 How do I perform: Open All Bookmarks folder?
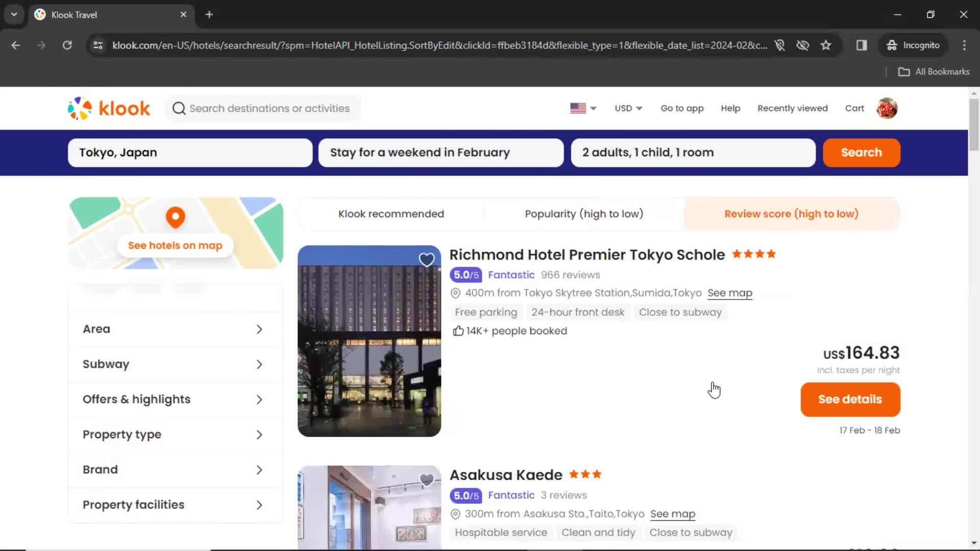pyautogui.click(x=934, y=72)
